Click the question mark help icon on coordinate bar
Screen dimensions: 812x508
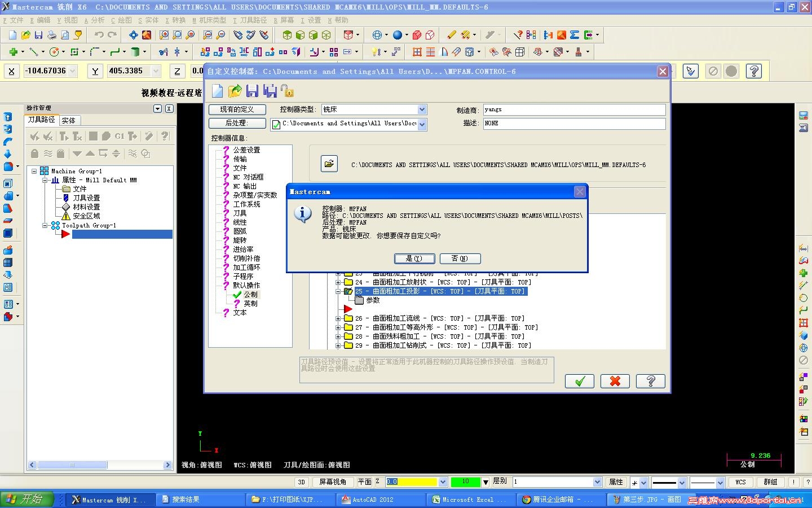click(754, 71)
